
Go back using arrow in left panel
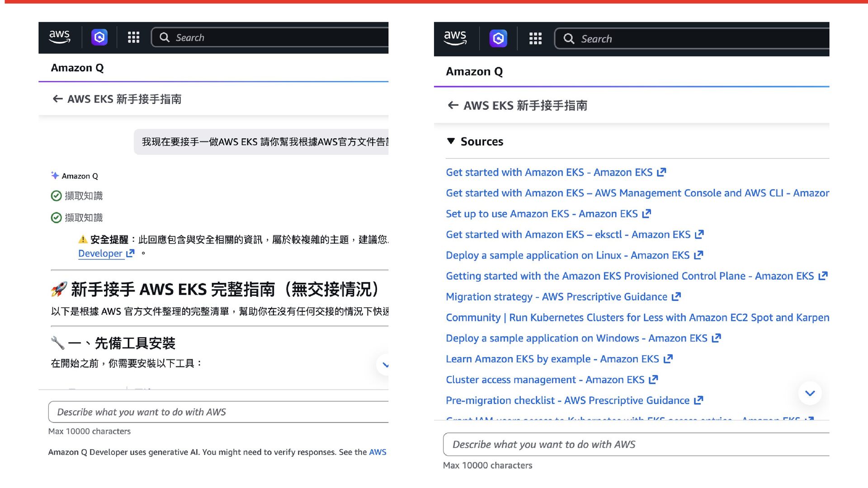[x=57, y=99]
